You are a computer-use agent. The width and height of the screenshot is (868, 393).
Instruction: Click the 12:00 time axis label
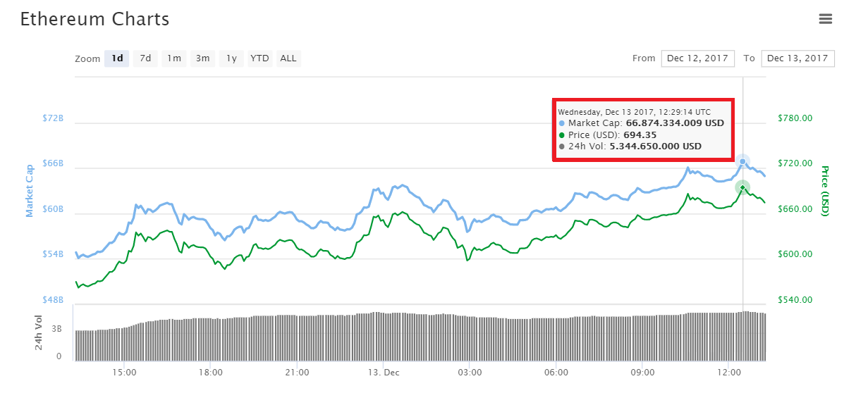tap(729, 372)
